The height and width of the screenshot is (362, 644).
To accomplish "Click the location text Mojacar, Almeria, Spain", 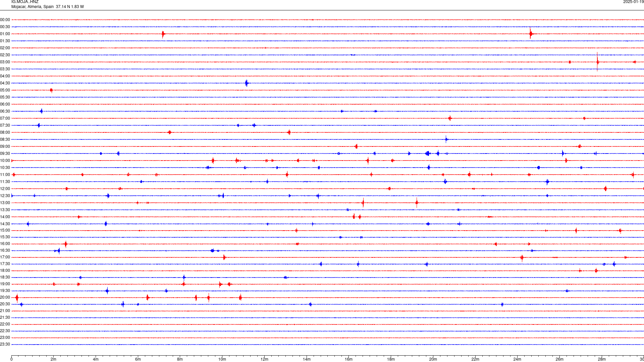I will tap(33, 7).
